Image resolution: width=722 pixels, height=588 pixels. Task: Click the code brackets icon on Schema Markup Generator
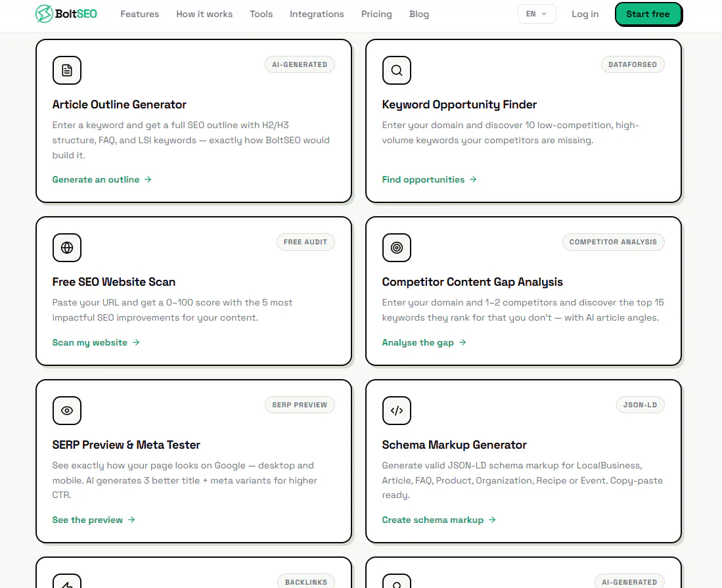[396, 411]
